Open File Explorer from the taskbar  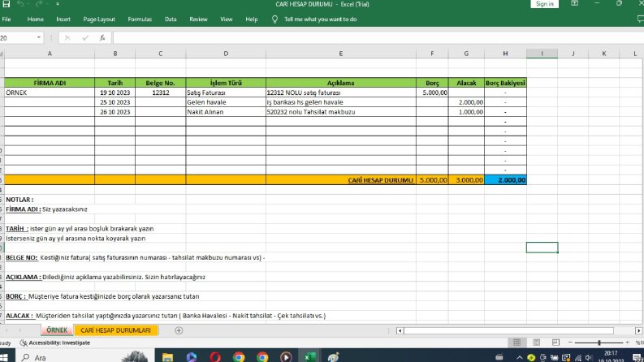(x=167, y=357)
